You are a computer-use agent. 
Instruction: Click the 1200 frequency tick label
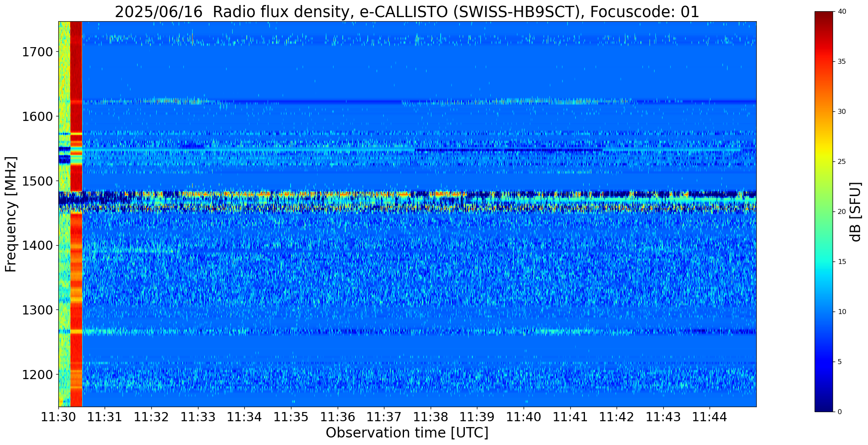[x=37, y=375]
